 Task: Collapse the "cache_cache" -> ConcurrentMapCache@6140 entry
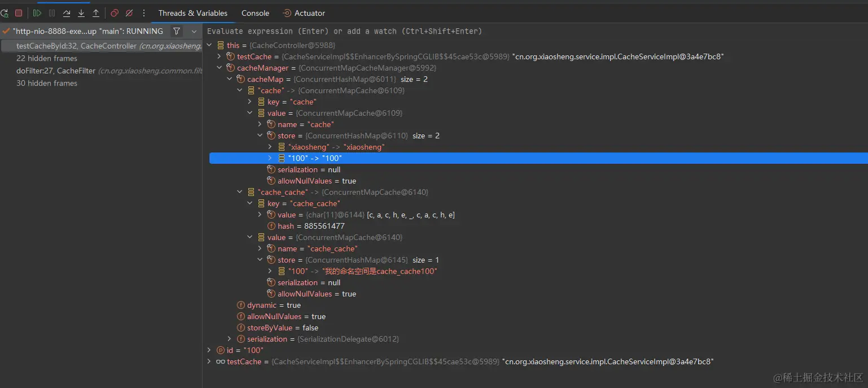(240, 192)
